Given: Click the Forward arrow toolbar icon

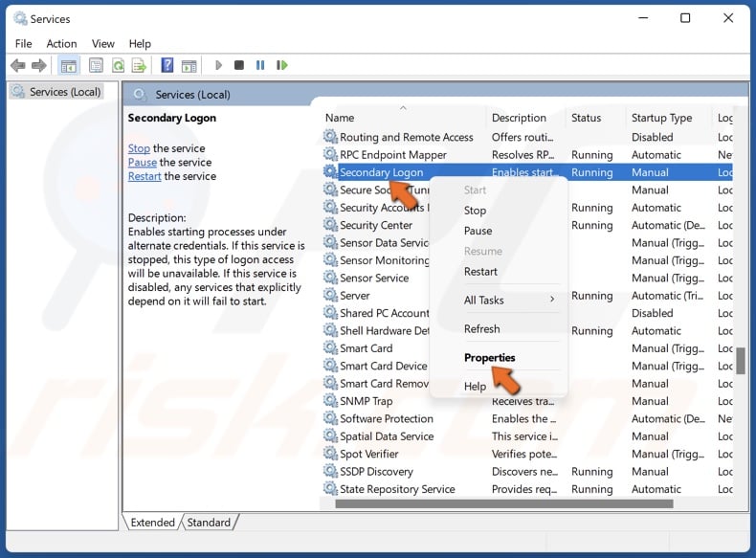Looking at the screenshot, I should [39, 65].
